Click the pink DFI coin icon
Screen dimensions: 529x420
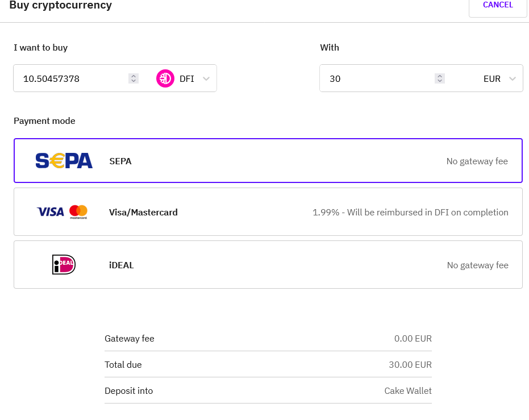point(165,78)
